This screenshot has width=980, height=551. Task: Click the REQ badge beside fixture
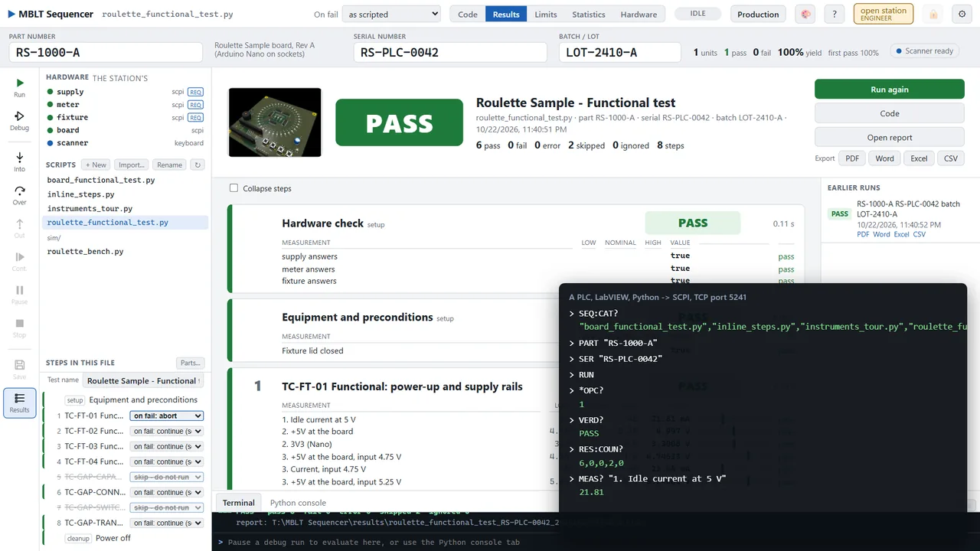(195, 118)
